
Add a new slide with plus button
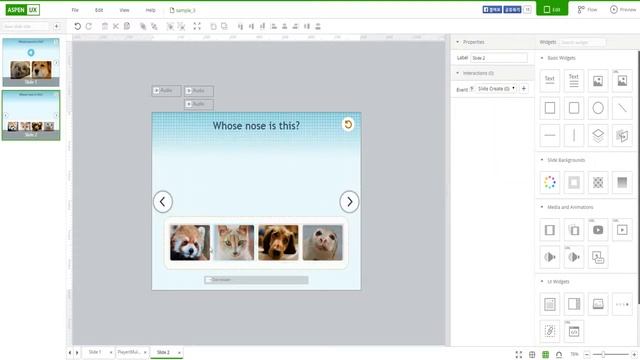click(57, 27)
